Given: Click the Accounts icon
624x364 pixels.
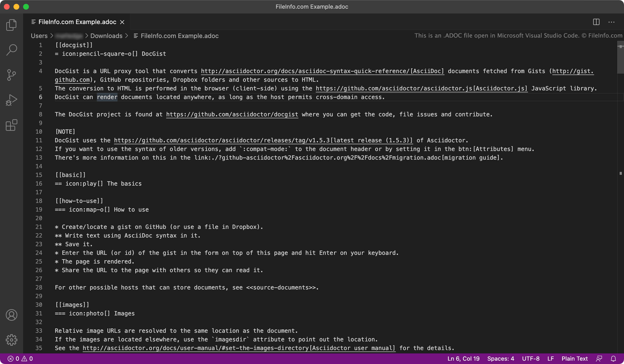Looking at the screenshot, I should point(11,315).
